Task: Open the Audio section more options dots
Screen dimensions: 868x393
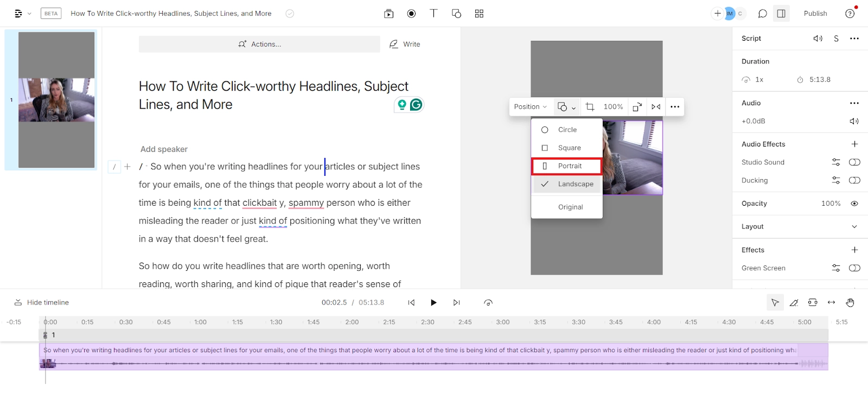Action: (854, 103)
